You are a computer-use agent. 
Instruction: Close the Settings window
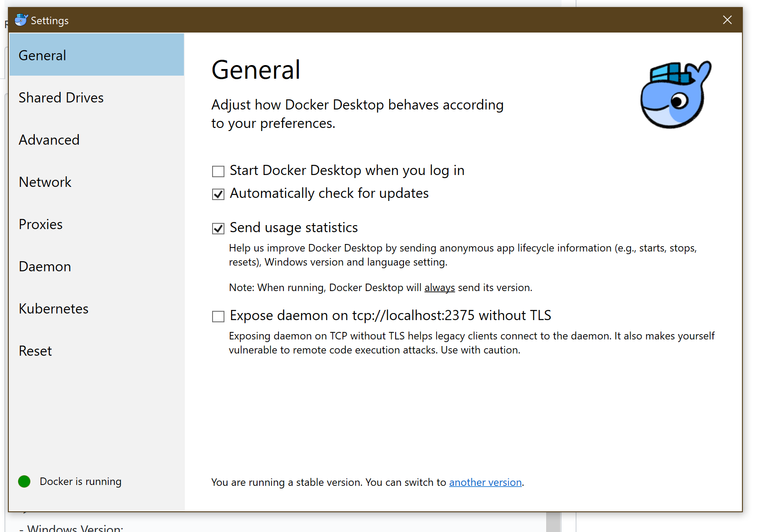[x=727, y=20]
